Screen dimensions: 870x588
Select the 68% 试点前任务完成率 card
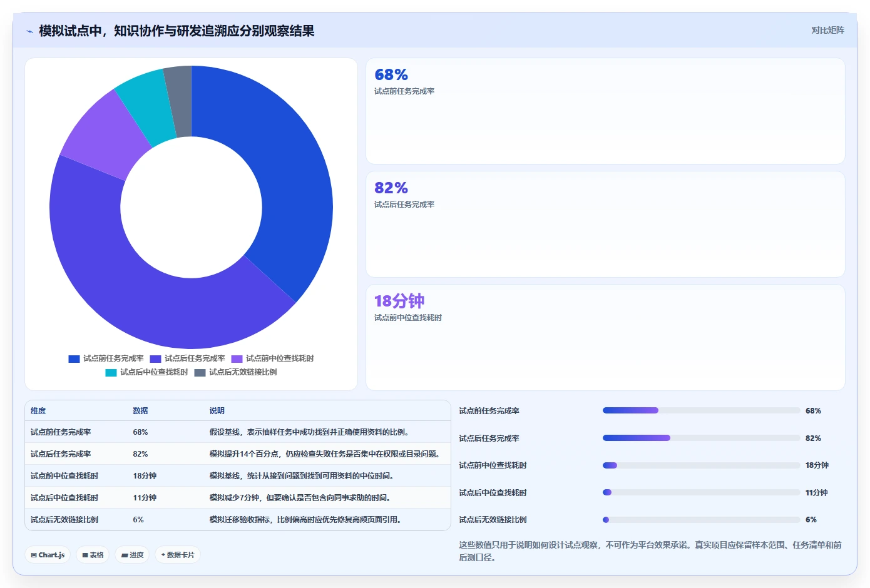tap(605, 111)
